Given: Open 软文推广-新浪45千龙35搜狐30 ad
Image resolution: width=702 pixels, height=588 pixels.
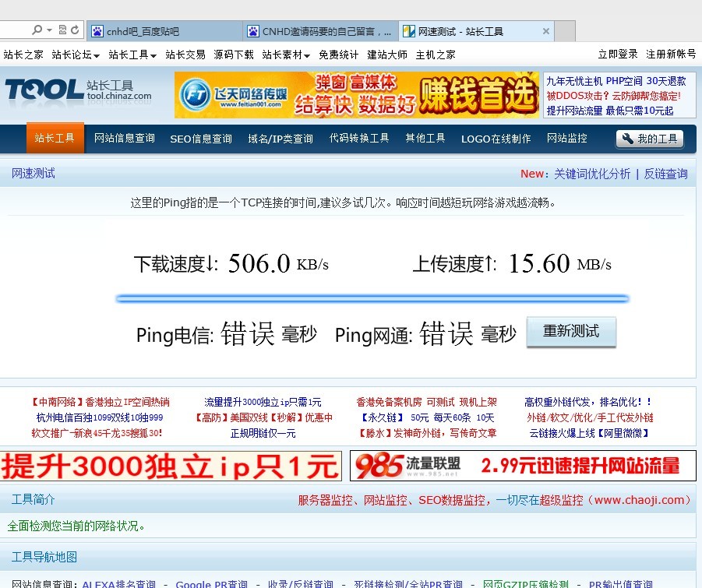Looking at the screenshot, I should [x=97, y=433].
